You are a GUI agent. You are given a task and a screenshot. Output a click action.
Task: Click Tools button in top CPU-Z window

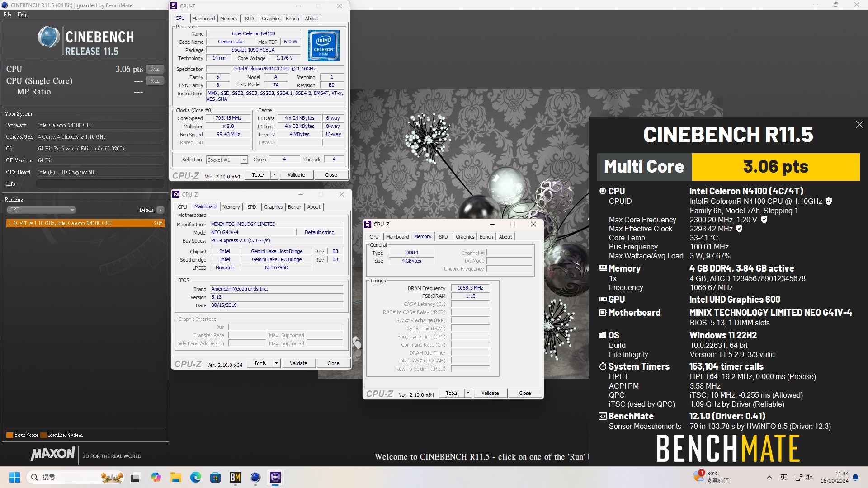[x=258, y=175]
